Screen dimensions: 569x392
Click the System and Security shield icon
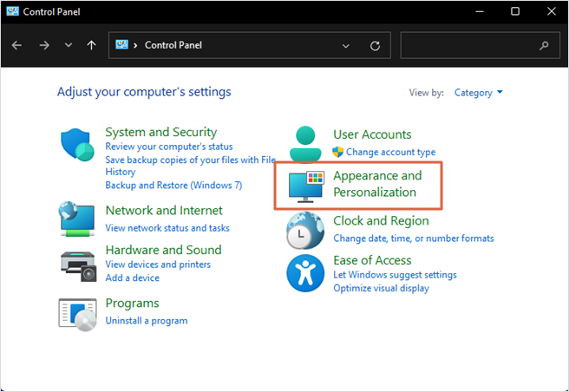(x=77, y=145)
